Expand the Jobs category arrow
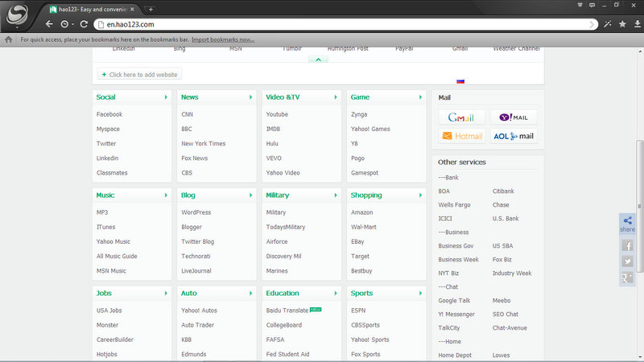The width and height of the screenshot is (644, 362). (x=166, y=294)
